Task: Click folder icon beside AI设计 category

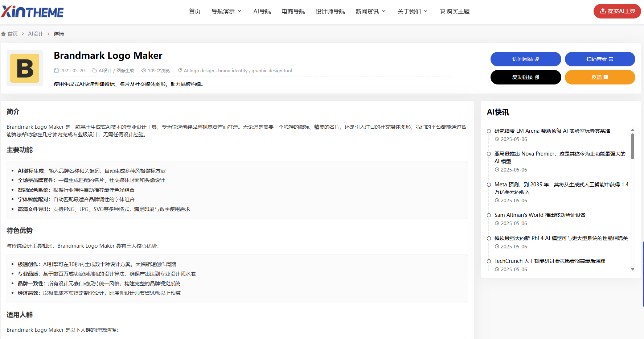Action: point(95,71)
